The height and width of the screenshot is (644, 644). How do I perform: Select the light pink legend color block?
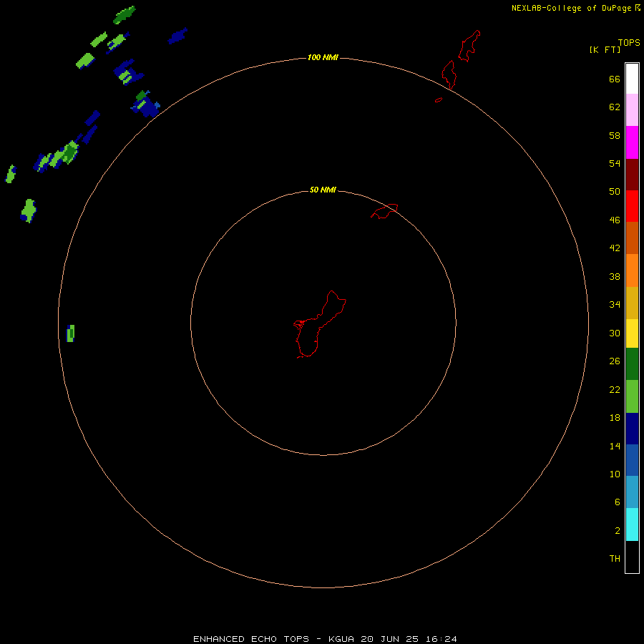632,109
